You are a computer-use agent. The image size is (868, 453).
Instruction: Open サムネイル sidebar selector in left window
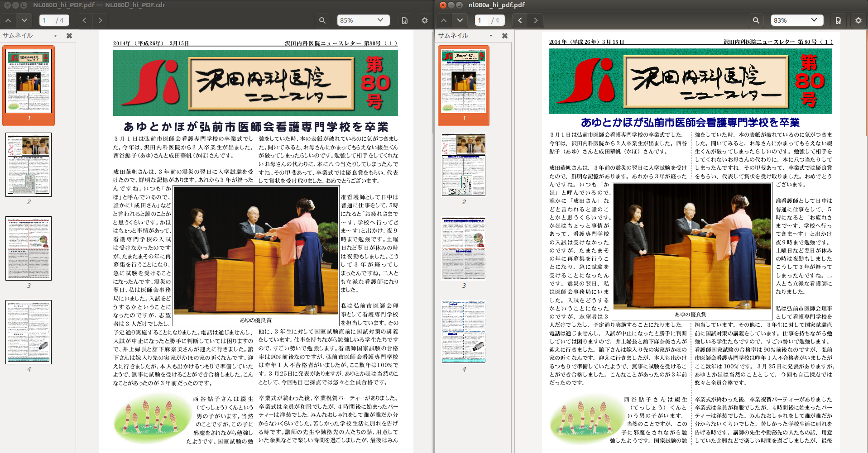tap(30, 36)
